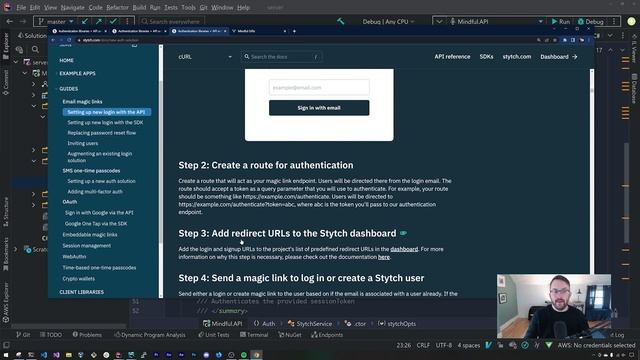Open the IL Viewer right tool window
The width and height of the screenshot is (640, 360).
coord(634,49)
